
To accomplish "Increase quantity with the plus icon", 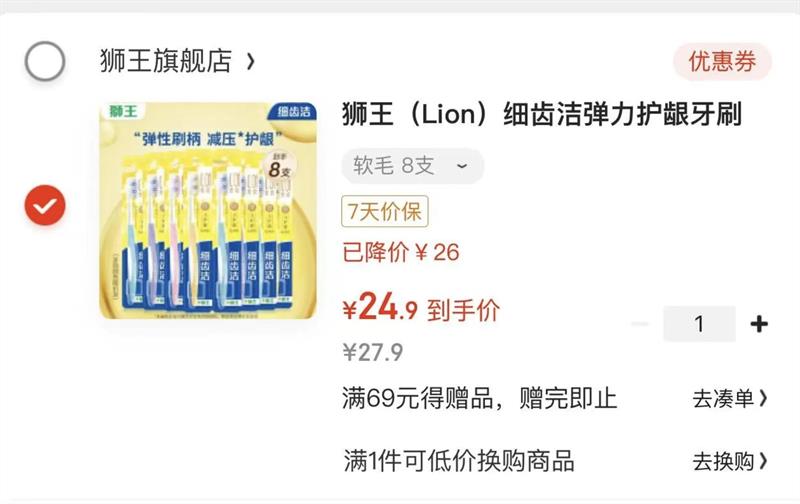I will 759,324.
